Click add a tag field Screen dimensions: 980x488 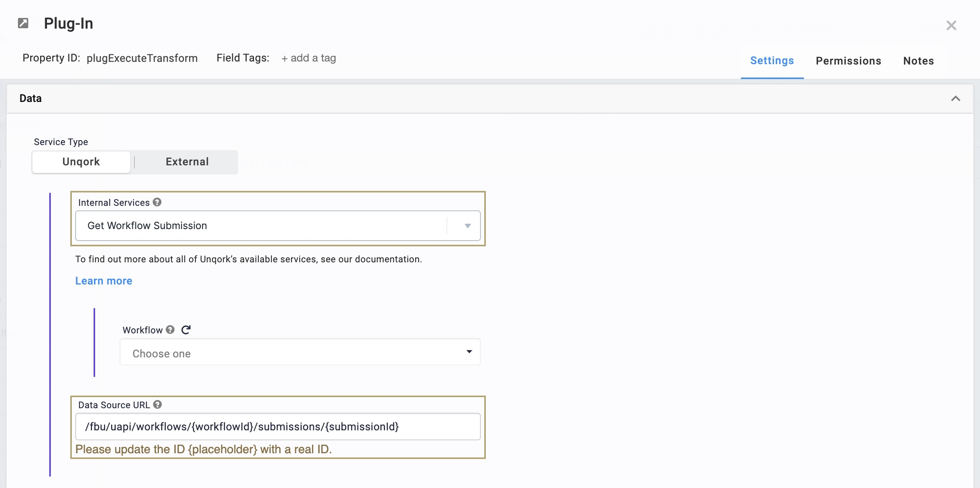pyautogui.click(x=309, y=58)
